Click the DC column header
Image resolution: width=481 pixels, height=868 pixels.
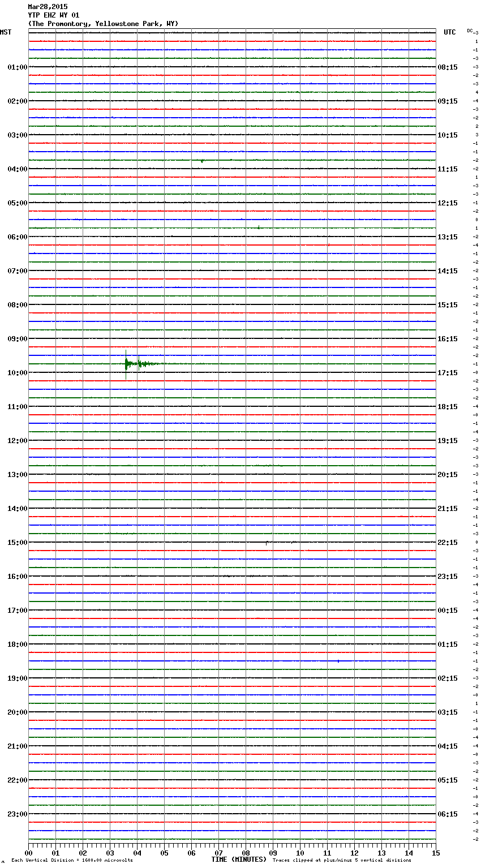tap(470, 31)
